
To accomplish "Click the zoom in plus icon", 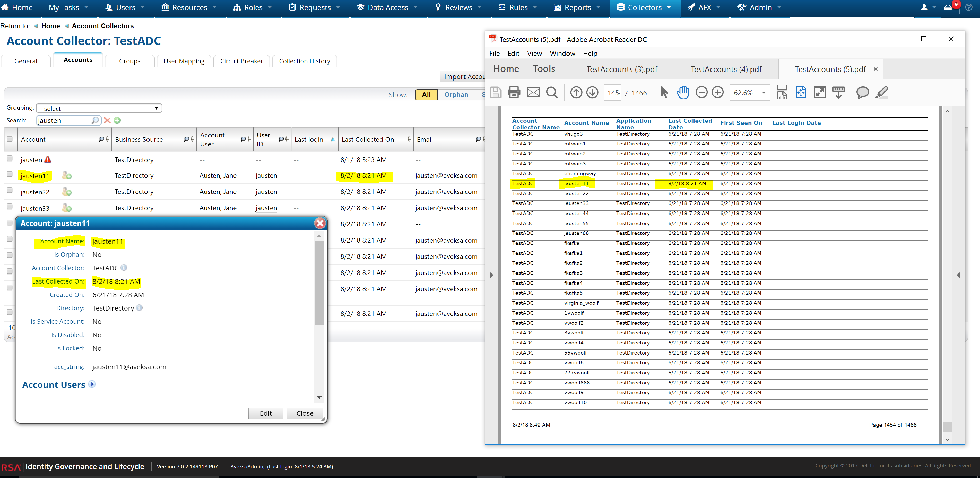I will pyautogui.click(x=717, y=92).
